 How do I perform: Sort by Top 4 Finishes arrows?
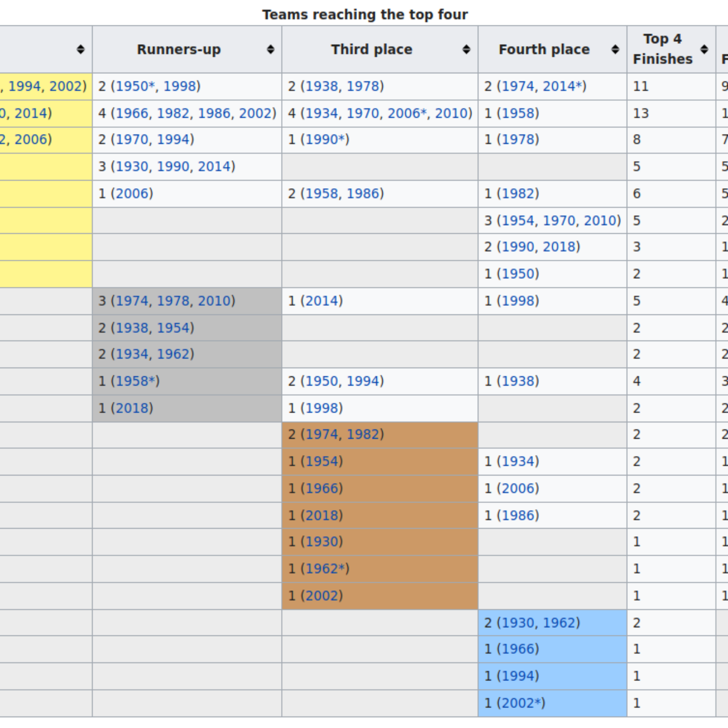(x=704, y=50)
